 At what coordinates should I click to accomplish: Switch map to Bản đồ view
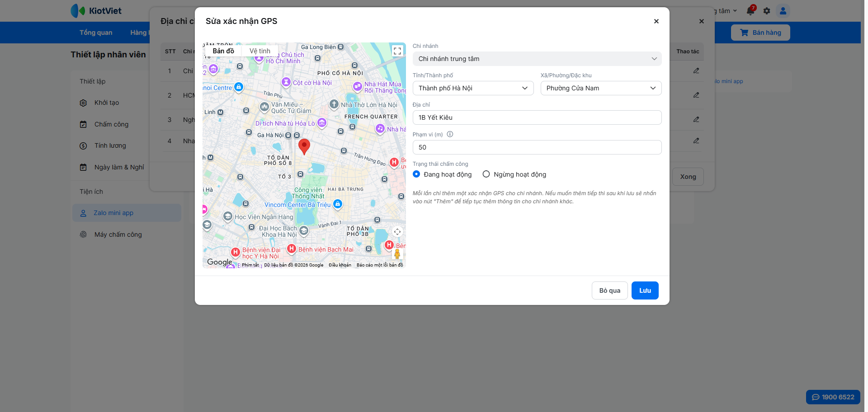click(x=223, y=51)
